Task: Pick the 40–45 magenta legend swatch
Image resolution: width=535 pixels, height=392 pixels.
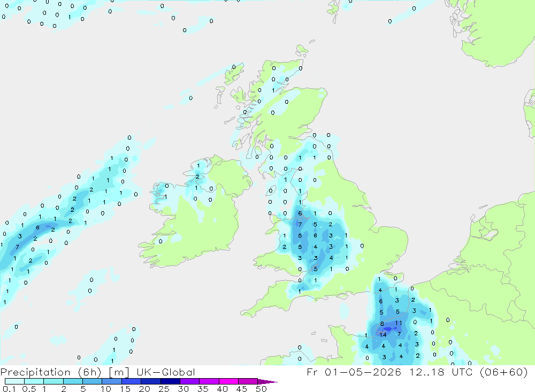Action: coord(228,381)
